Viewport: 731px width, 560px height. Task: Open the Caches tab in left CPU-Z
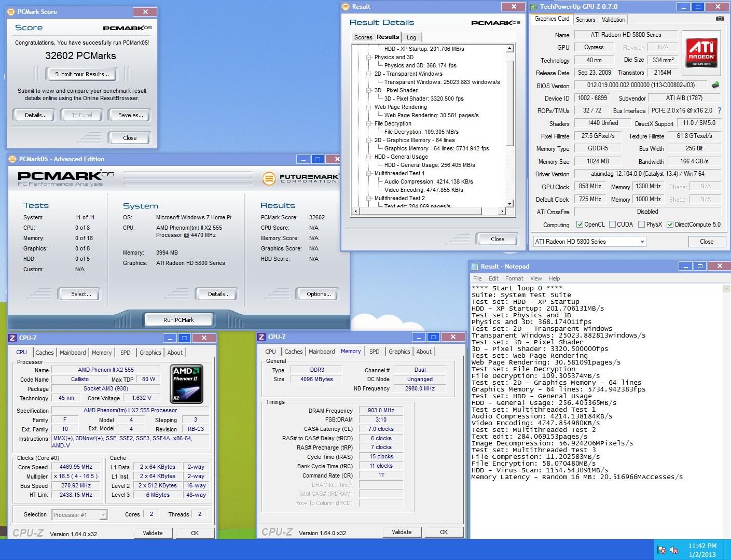coord(45,353)
